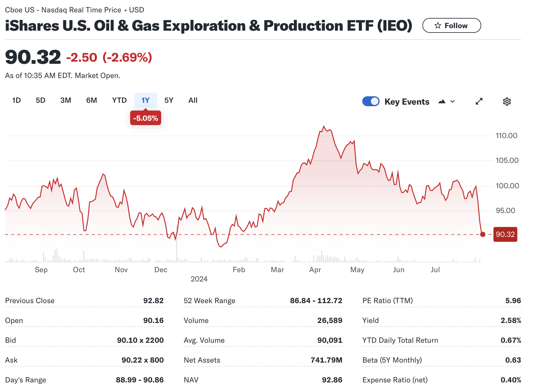Click the Day's Range value 88.99 - 90.86
Screen dimensions: 533x392
140,380
